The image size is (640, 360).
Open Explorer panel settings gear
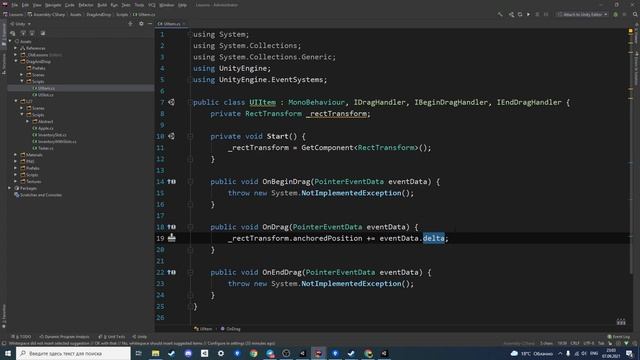click(x=141, y=24)
